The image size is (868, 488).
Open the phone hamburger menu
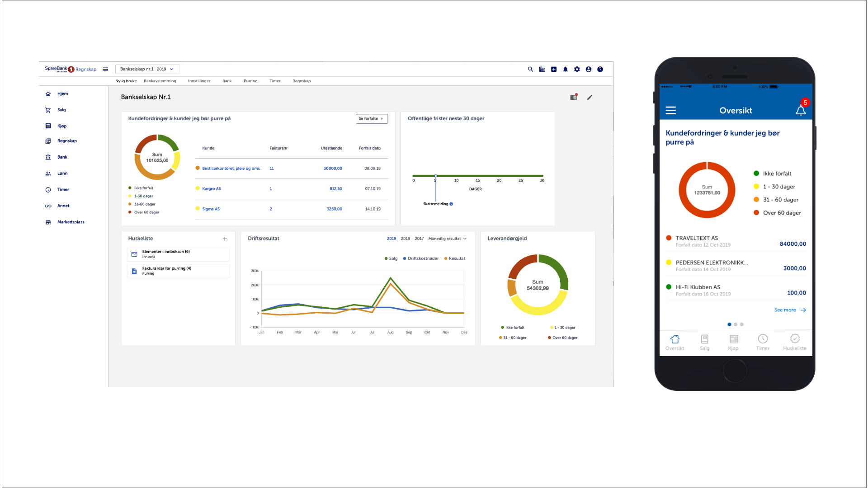click(x=670, y=110)
